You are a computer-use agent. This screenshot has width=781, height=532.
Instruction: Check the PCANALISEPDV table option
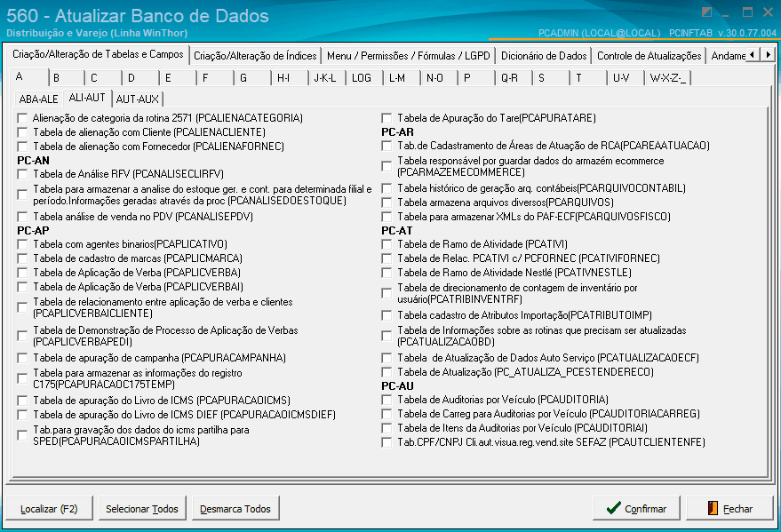pyautogui.click(x=22, y=217)
